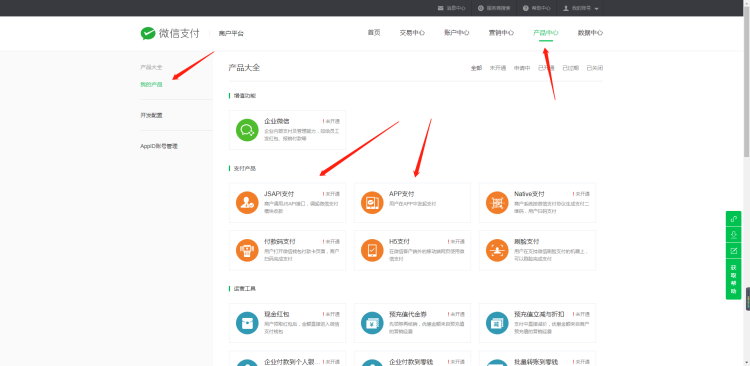Image resolution: width=750 pixels, height=366 pixels.
Task: Go to 开发配置 in the sidebar
Action: pos(151,115)
